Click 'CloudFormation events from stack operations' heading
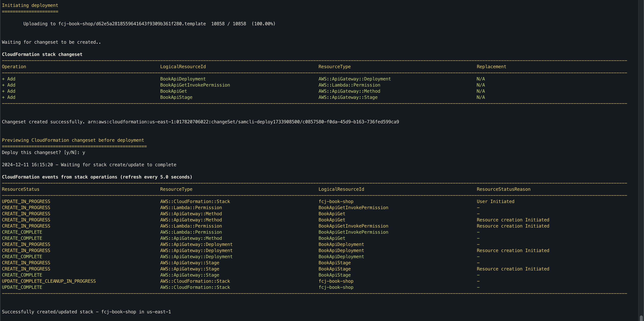The image size is (644, 321). click(97, 177)
